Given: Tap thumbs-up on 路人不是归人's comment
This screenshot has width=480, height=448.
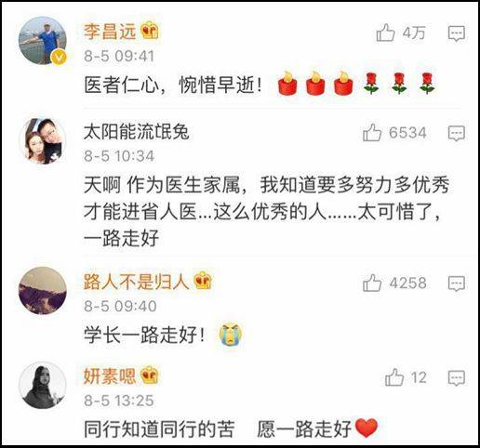Looking at the screenshot, I should click(x=372, y=283).
